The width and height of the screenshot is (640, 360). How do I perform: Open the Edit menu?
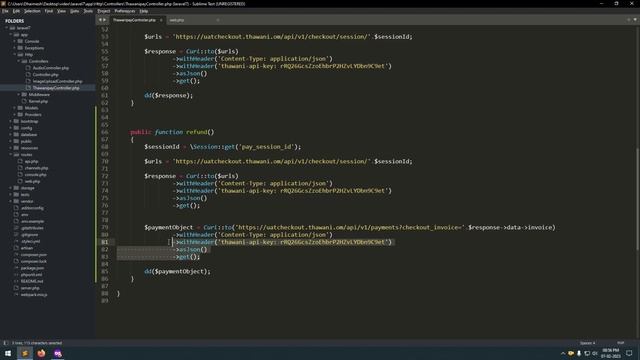coord(16,11)
